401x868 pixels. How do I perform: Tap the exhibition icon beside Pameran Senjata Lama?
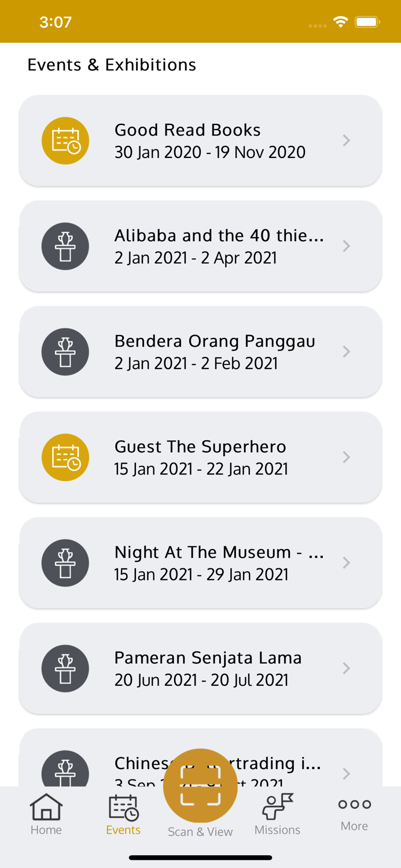click(x=65, y=668)
